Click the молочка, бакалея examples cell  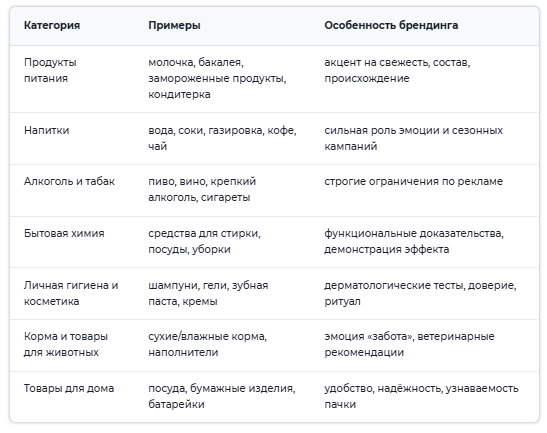coord(217,78)
